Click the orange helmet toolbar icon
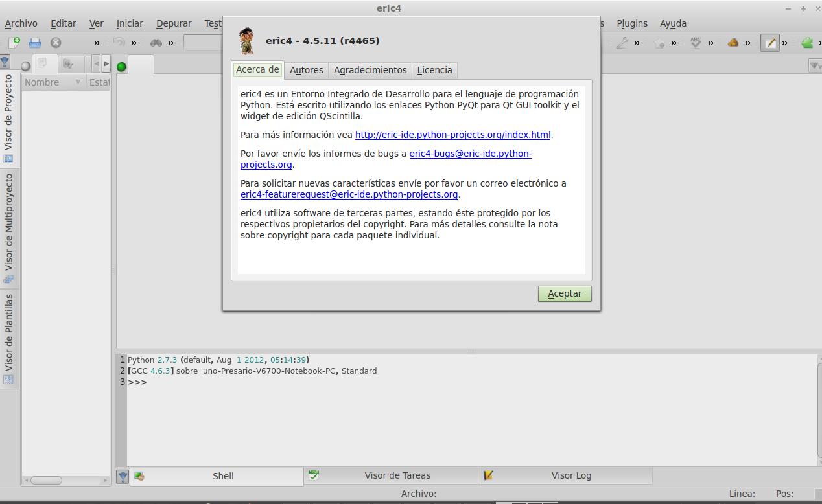This screenshot has width=822, height=504. pyautogui.click(x=733, y=43)
